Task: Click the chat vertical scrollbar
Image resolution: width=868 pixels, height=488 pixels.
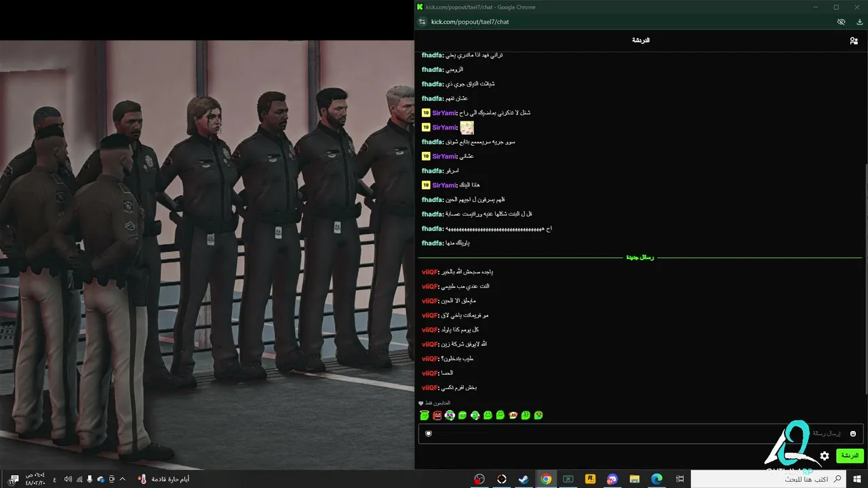Action: [x=865, y=278]
